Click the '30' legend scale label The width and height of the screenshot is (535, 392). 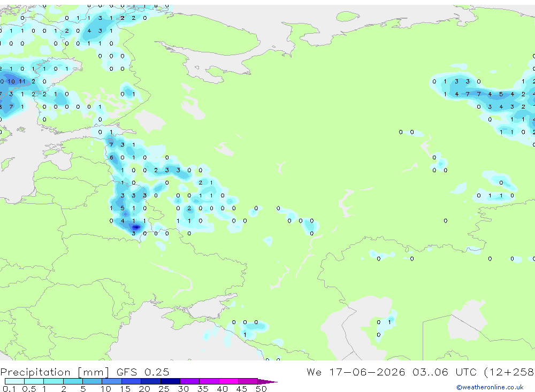click(x=183, y=389)
